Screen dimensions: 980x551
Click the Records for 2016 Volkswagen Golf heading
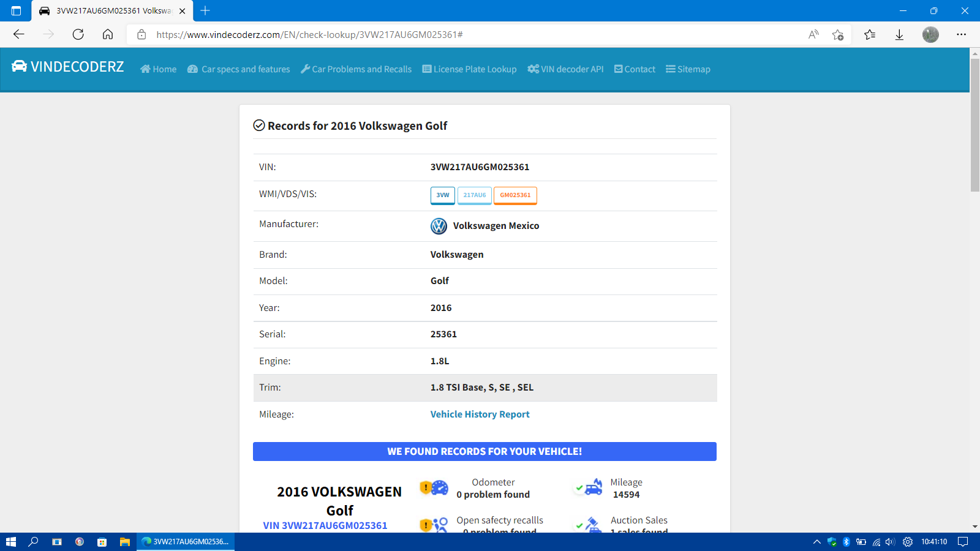pos(357,126)
